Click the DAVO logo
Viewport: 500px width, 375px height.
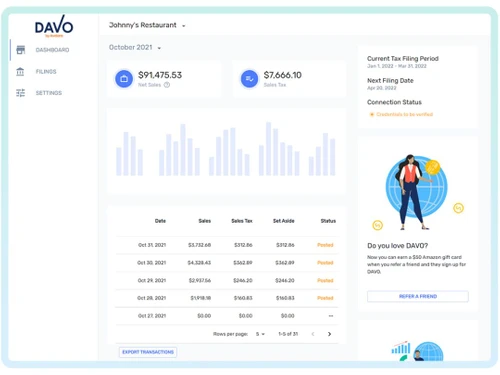pyautogui.click(x=54, y=26)
